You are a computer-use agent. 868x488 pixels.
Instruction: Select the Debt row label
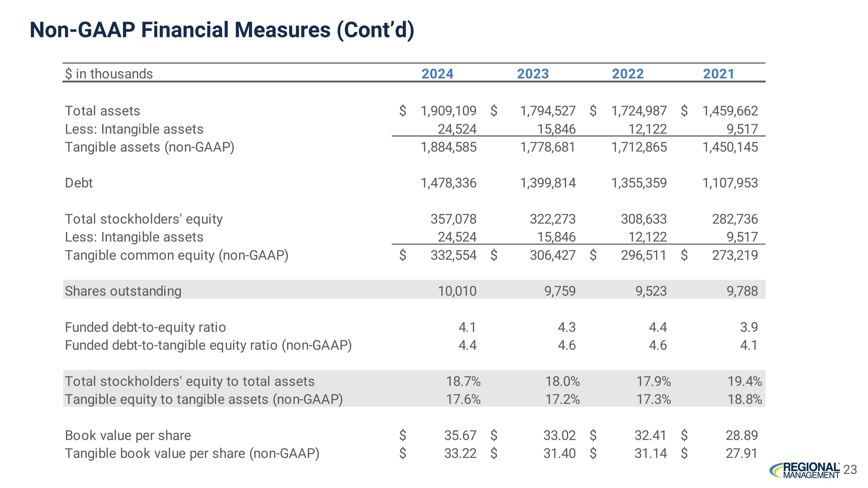pos(78,183)
